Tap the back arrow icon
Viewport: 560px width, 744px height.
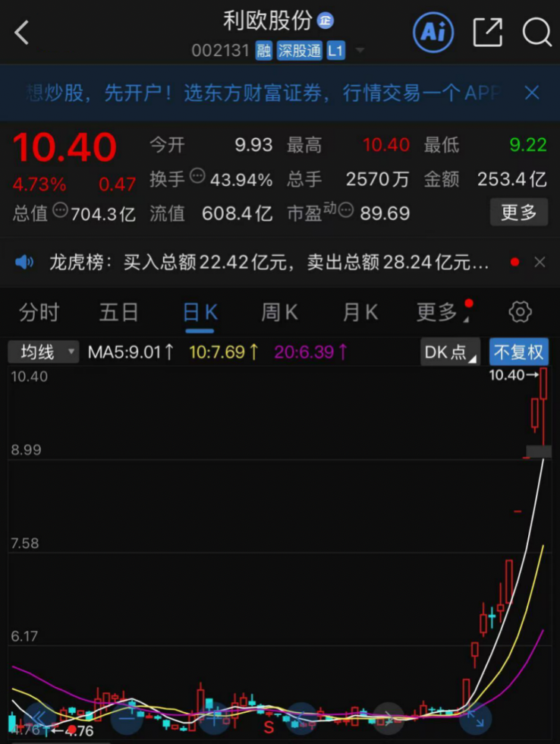[22, 33]
